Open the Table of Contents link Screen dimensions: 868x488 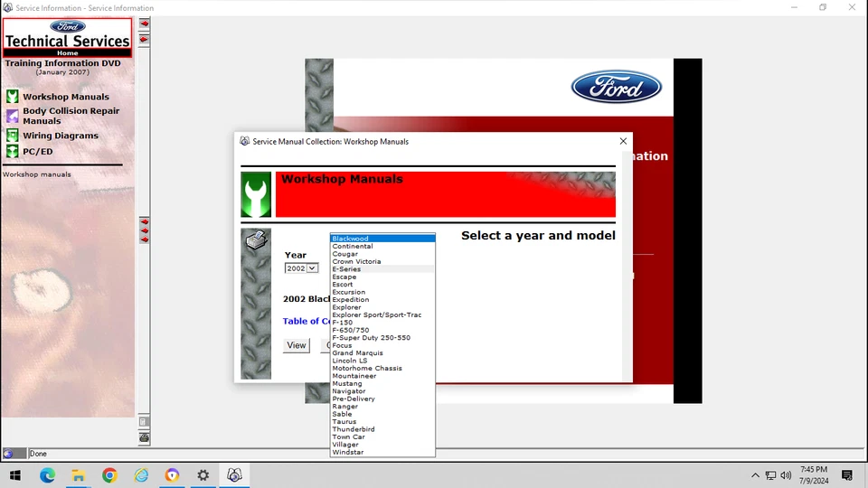(x=307, y=321)
